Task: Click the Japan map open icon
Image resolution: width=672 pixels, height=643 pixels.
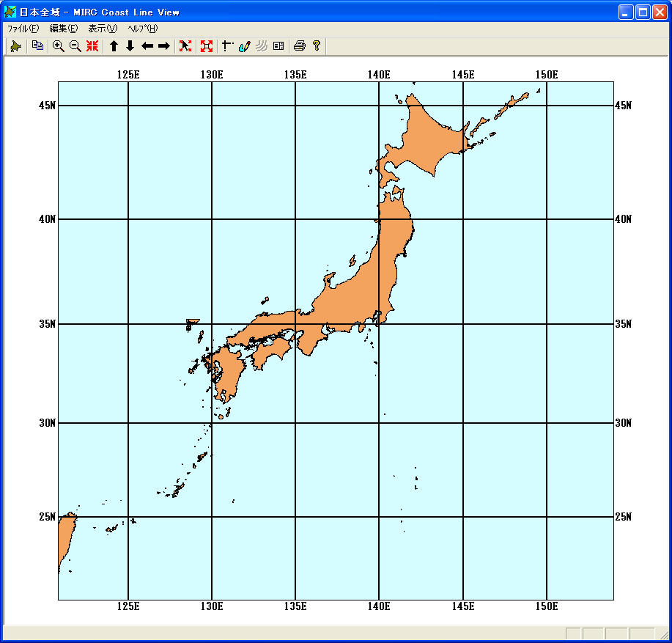Action: click(x=15, y=46)
